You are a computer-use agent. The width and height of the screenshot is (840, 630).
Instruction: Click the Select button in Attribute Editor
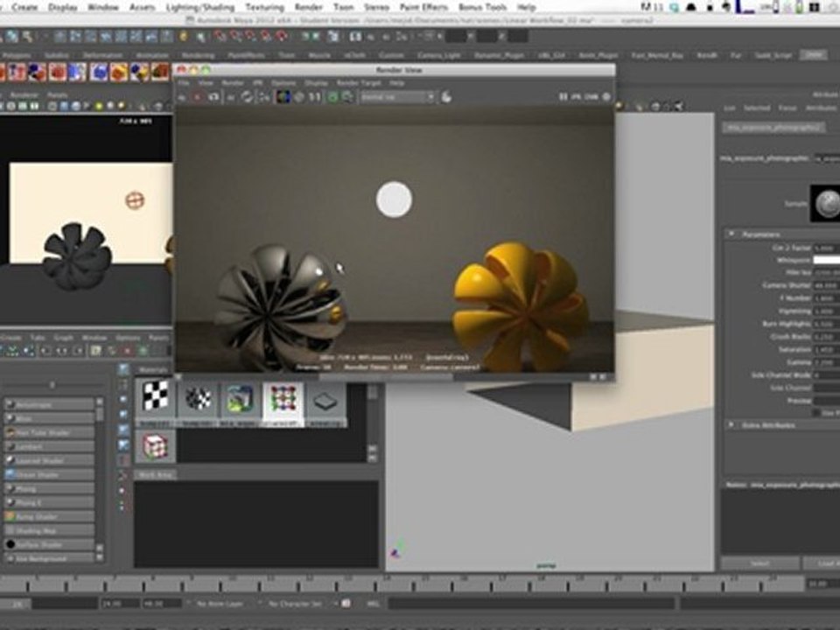tap(759, 563)
